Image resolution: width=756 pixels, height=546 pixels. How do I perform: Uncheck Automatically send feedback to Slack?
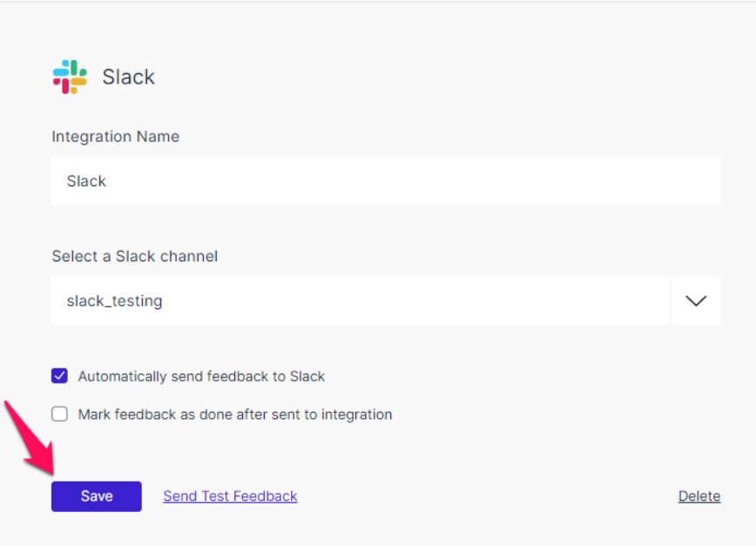tap(60, 376)
